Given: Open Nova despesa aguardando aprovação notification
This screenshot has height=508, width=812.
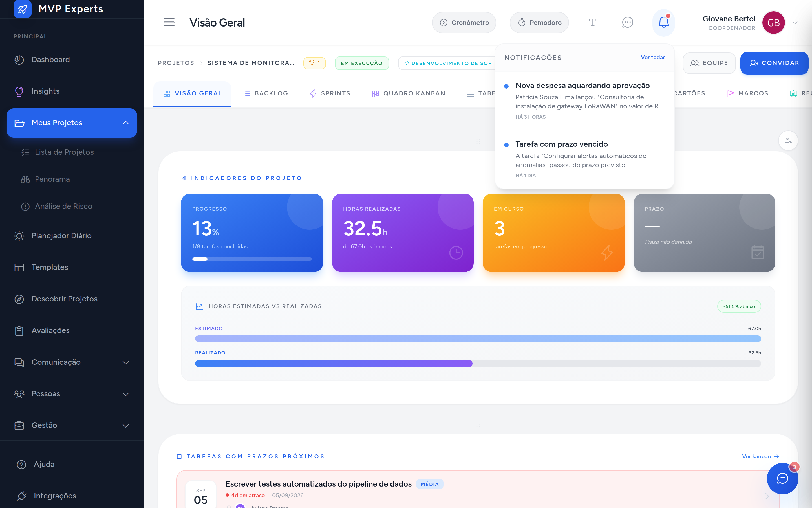Looking at the screenshot, I should point(584,101).
